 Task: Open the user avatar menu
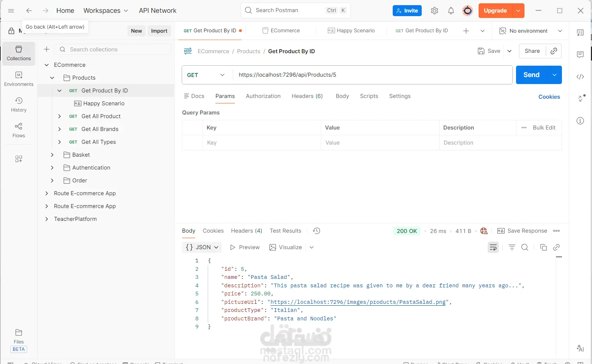(x=468, y=11)
